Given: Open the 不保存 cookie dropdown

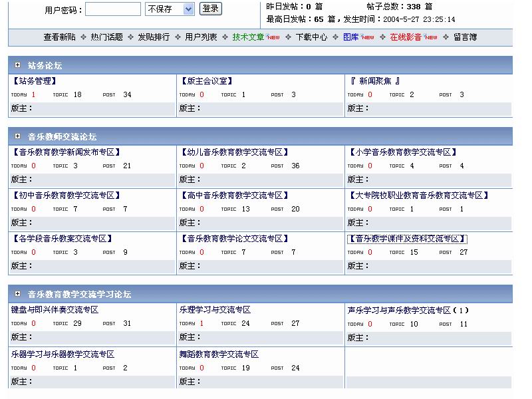Looking at the screenshot, I should coord(170,9).
